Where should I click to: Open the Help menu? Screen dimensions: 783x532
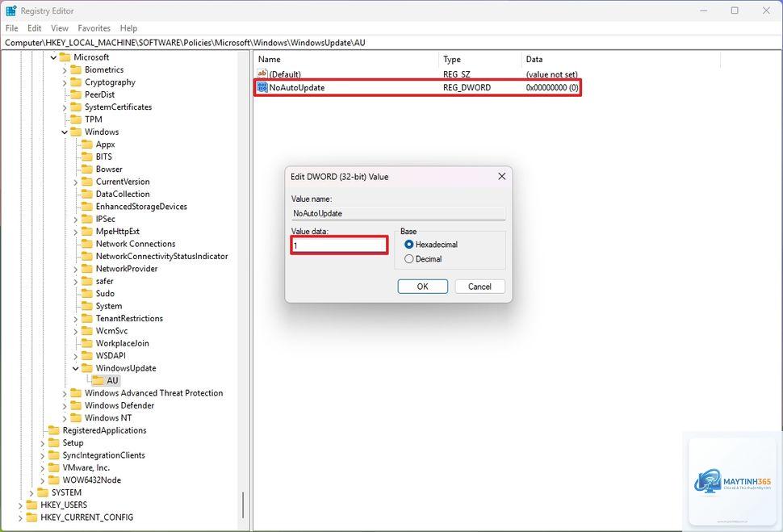pyautogui.click(x=128, y=28)
